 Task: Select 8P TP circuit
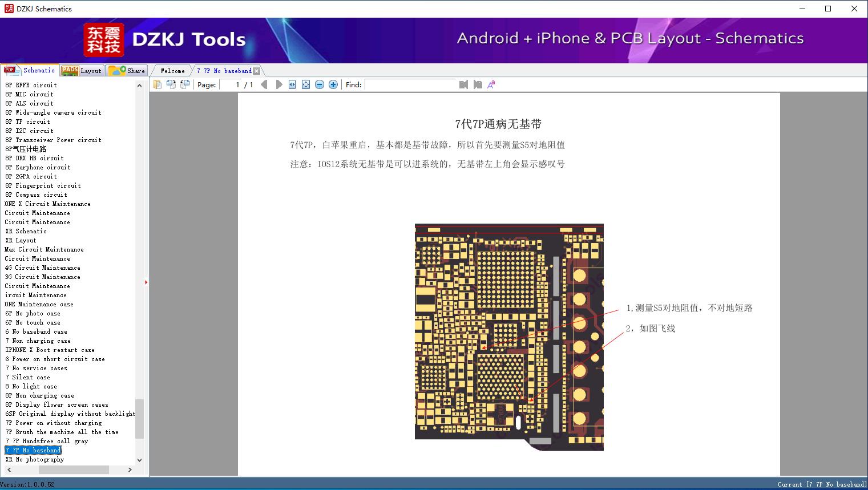pyautogui.click(x=27, y=122)
